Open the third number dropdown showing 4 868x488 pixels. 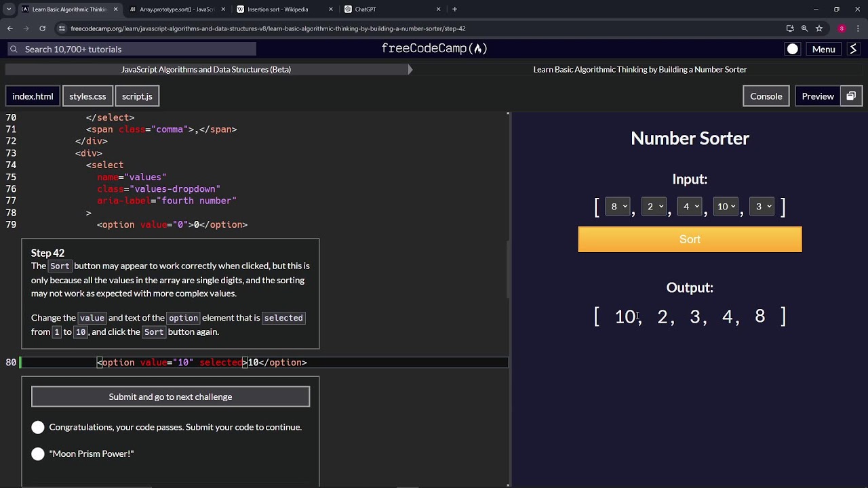coord(690,207)
